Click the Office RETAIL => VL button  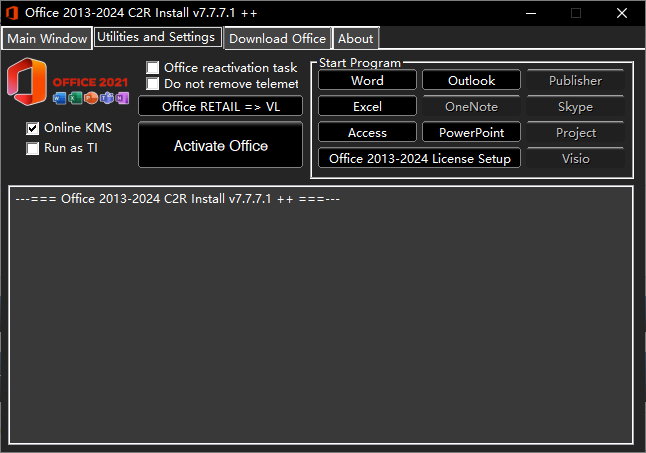[220, 106]
